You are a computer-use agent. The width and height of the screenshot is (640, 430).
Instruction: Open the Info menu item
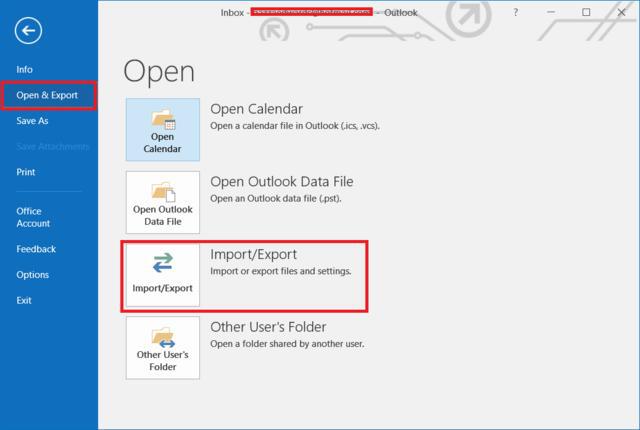(24, 69)
